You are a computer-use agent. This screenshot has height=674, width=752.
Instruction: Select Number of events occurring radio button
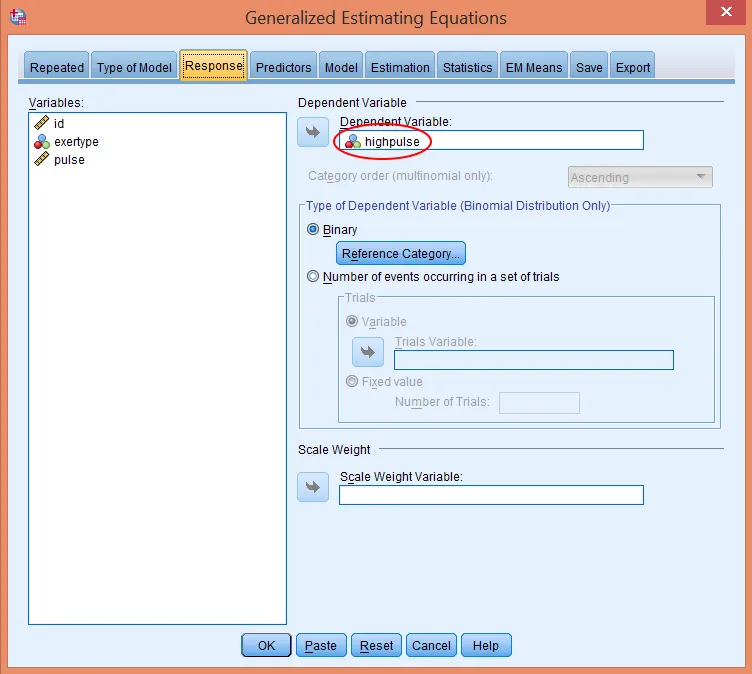click(x=314, y=277)
